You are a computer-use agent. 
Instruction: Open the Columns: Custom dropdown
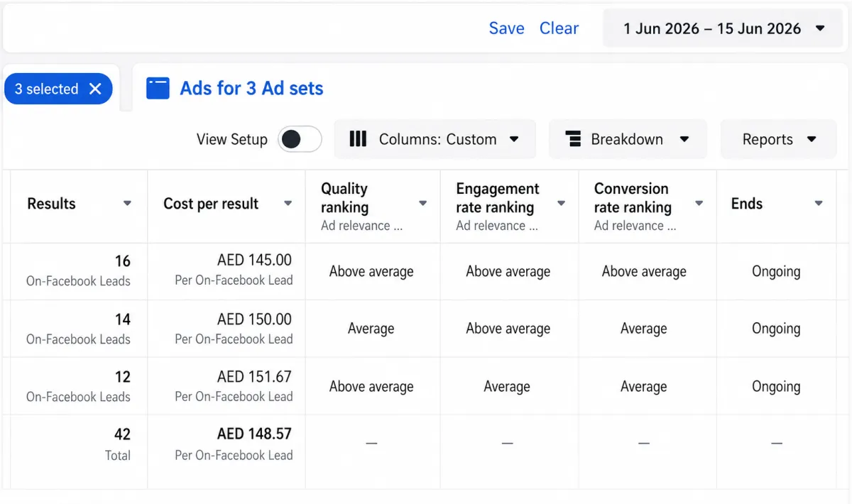pyautogui.click(x=435, y=139)
